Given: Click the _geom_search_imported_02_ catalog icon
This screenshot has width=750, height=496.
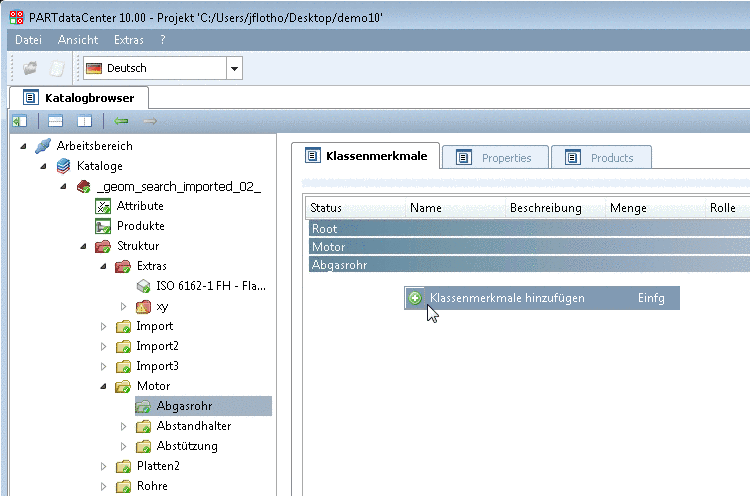Looking at the screenshot, I should [x=83, y=186].
